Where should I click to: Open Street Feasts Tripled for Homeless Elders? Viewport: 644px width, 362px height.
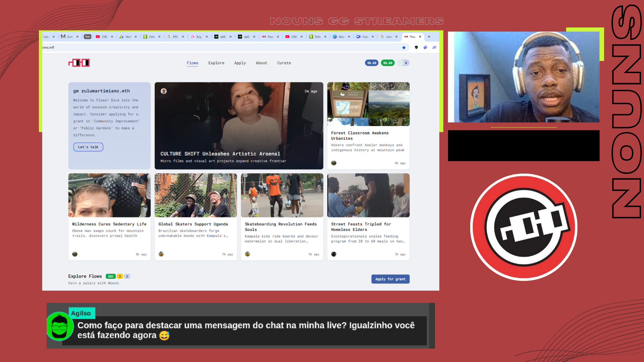[x=361, y=227]
